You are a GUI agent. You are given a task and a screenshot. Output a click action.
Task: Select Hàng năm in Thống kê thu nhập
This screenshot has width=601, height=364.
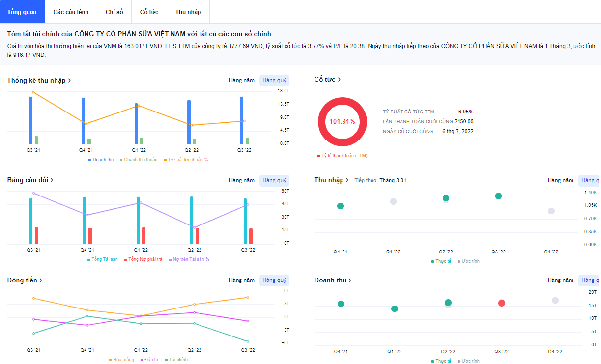click(242, 80)
